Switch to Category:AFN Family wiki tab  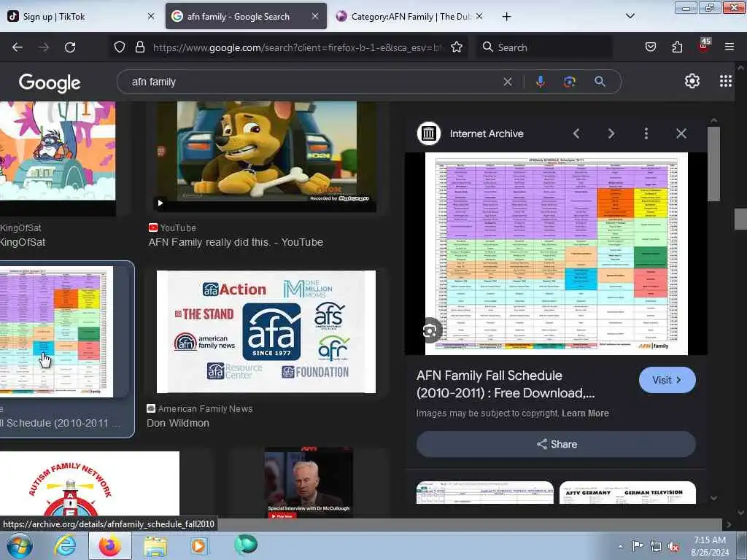coord(410,17)
